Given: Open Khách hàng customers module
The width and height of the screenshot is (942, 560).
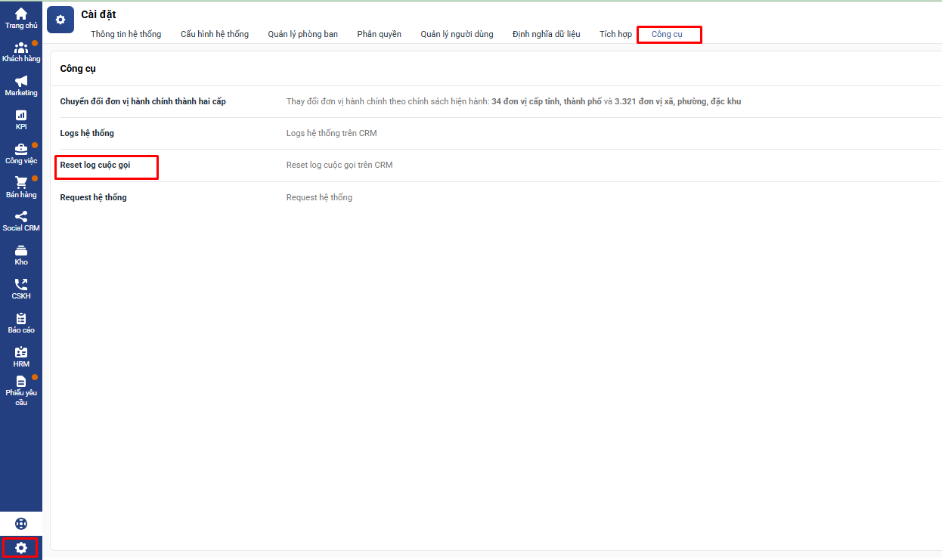Looking at the screenshot, I should click(21, 48).
